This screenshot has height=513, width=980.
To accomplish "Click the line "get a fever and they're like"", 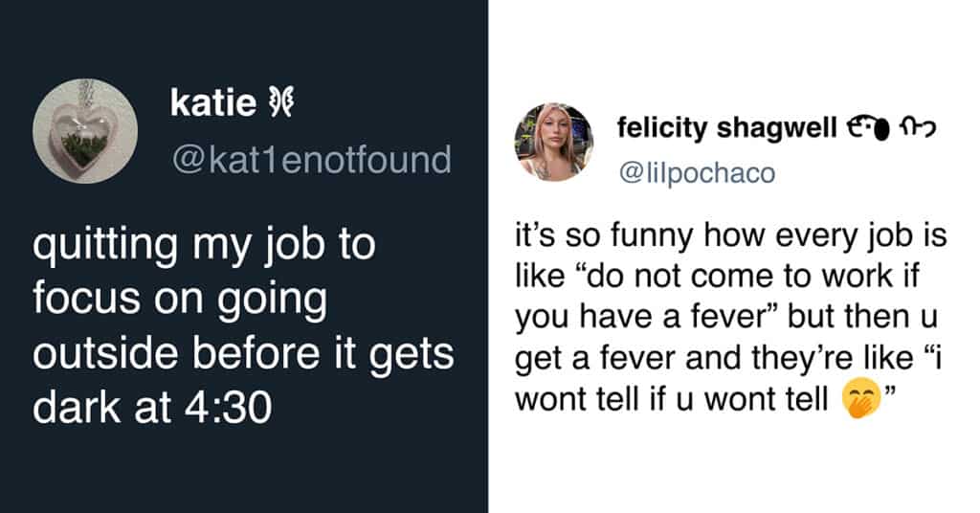I will point(723,358).
